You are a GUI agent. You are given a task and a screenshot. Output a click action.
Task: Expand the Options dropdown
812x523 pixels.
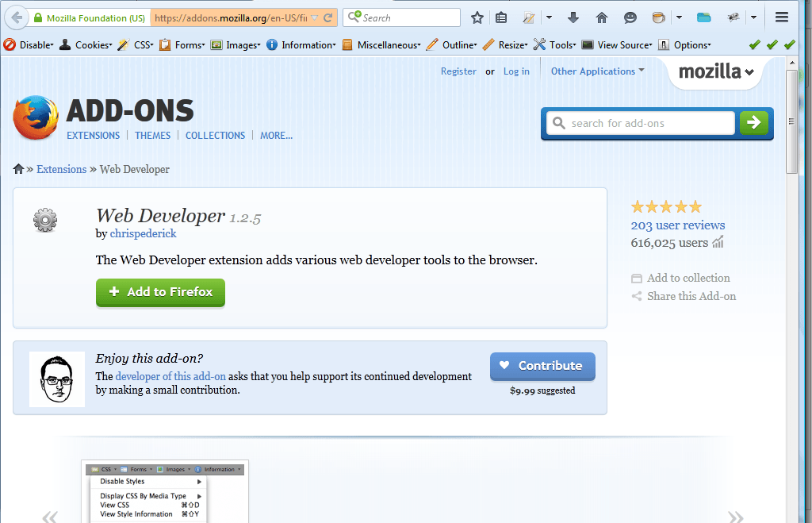click(684, 45)
